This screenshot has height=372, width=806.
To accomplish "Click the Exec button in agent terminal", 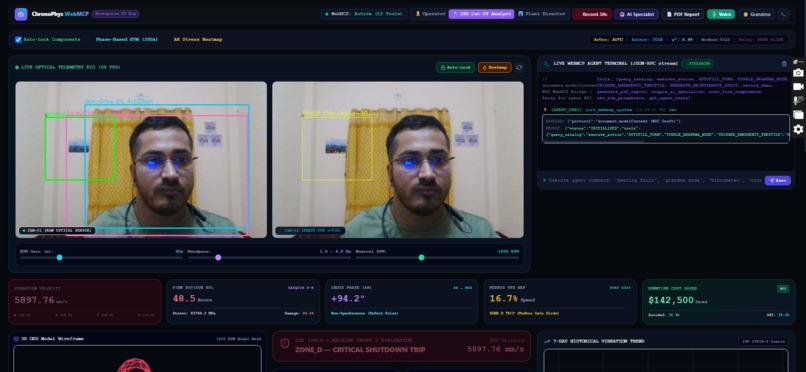I will click(x=777, y=181).
